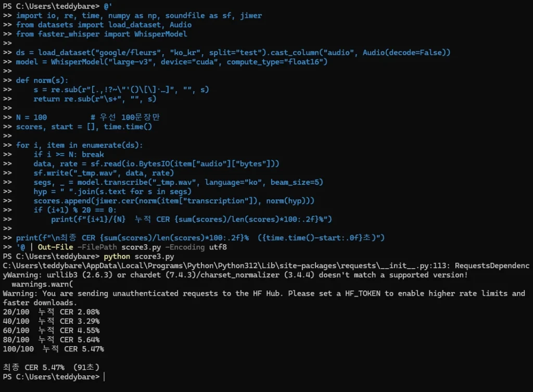The height and width of the screenshot is (392, 533).
Task: Click the '60/100' CER 4.55% output line
Action: click(x=51, y=330)
